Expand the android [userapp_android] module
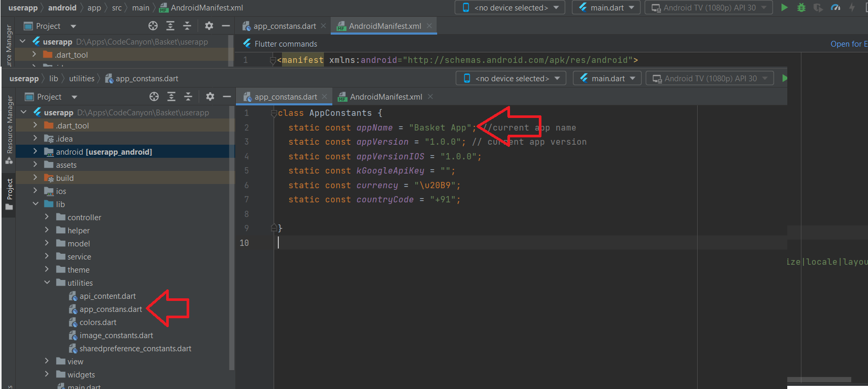The width and height of the screenshot is (868, 389). coord(35,152)
